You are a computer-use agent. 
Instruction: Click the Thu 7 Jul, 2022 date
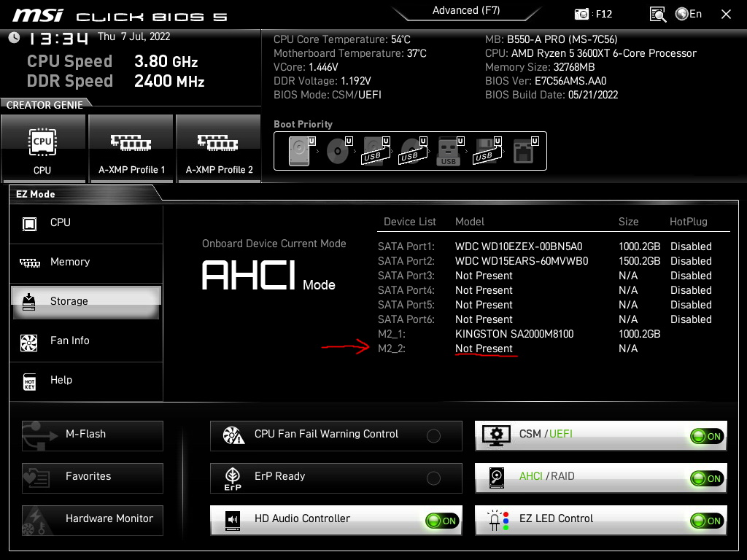(x=134, y=36)
